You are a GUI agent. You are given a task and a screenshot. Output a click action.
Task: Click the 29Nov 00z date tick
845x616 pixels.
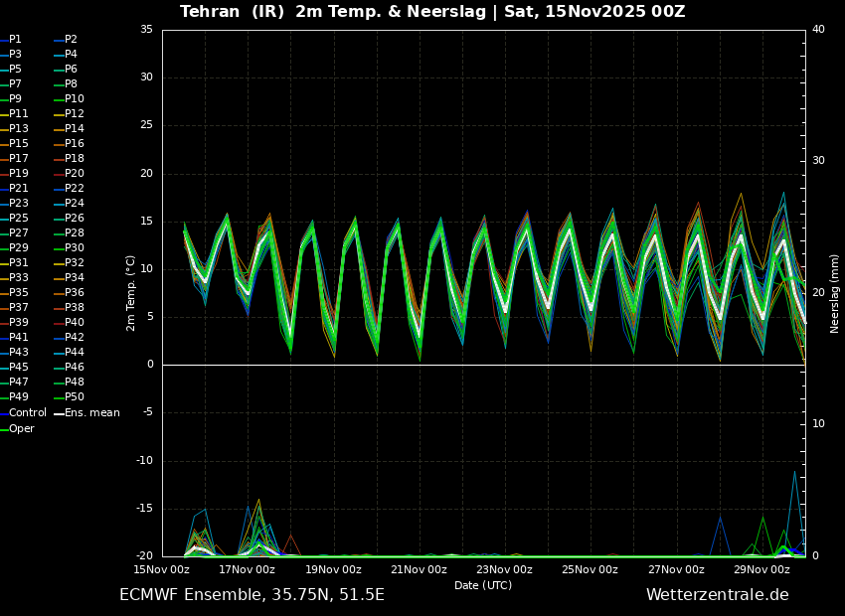[x=761, y=569]
